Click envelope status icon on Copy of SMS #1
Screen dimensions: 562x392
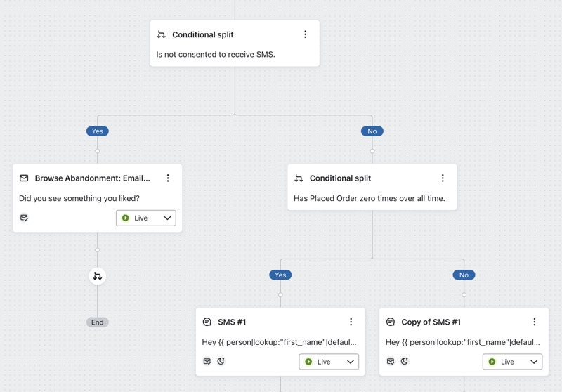(391, 361)
